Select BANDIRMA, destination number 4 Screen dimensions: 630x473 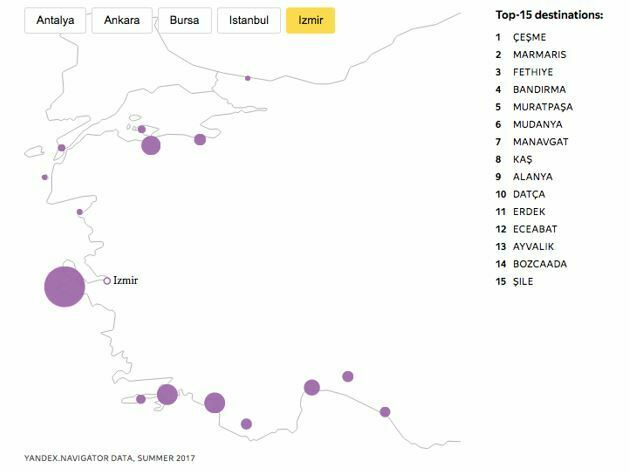click(x=539, y=89)
